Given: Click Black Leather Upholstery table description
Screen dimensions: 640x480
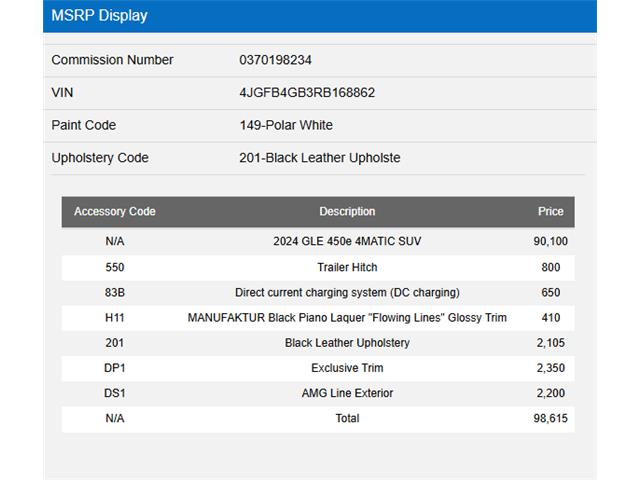Looking at the screenshot, I should click(x=347, y=343).
